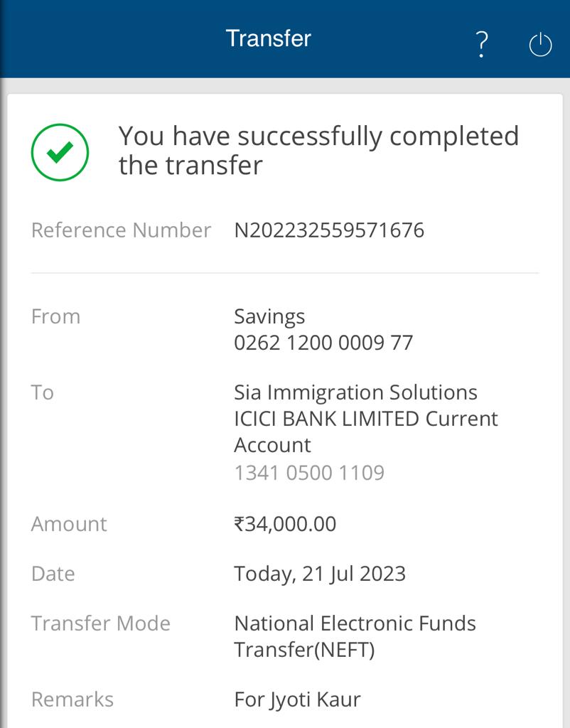Image resolution: width=570 pixels, height=728 pixels.
Task: Tap the Reference Number label
Action: (x=121, y=230)
